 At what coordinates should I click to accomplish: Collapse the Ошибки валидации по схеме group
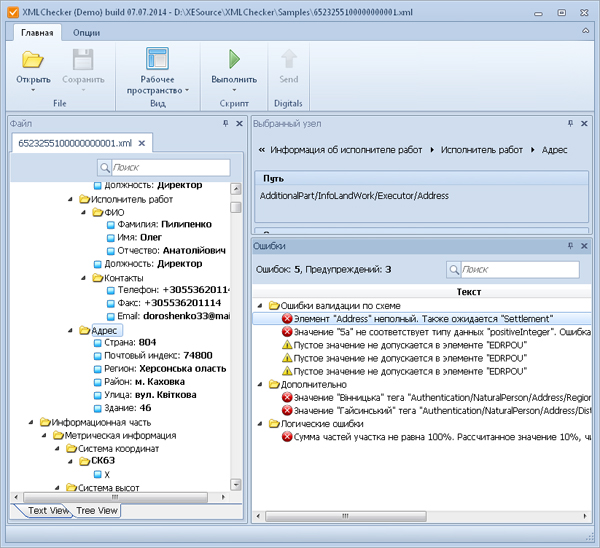[x=262, y=305]
